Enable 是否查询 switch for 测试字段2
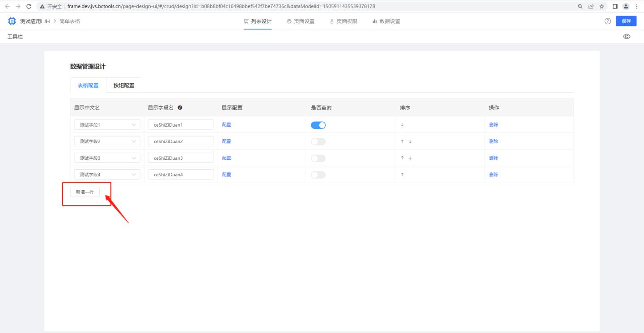Viewport: 644px width, 333px height. coord(318,141)
